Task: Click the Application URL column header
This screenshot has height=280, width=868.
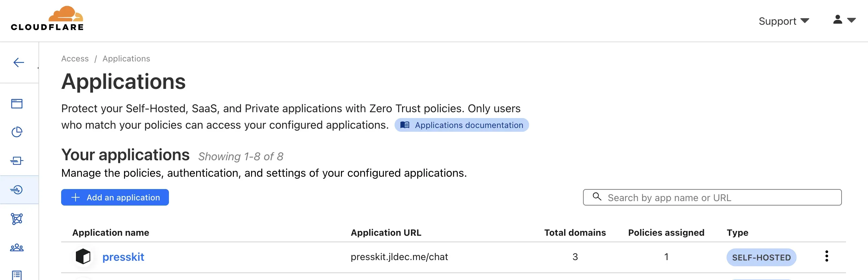Action: click(x=386, y=233)
